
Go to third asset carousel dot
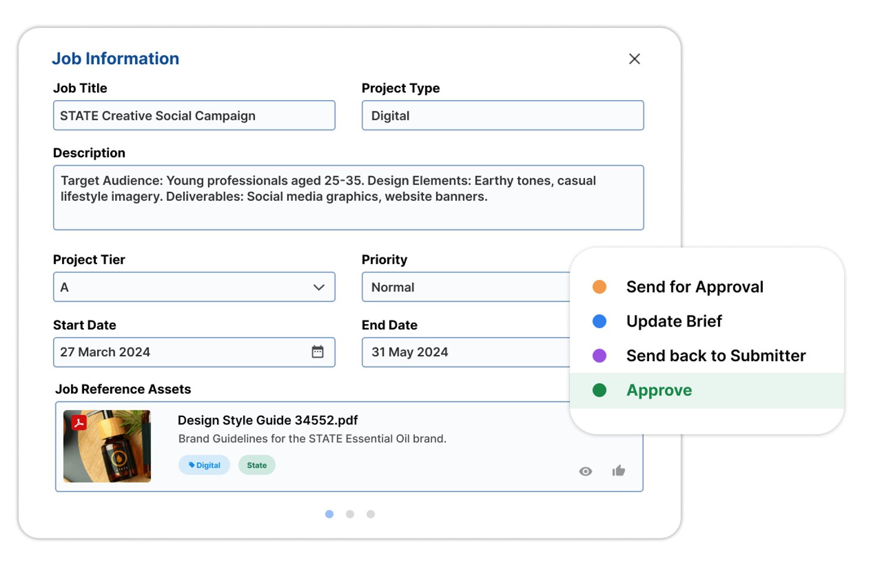[371, 514]
